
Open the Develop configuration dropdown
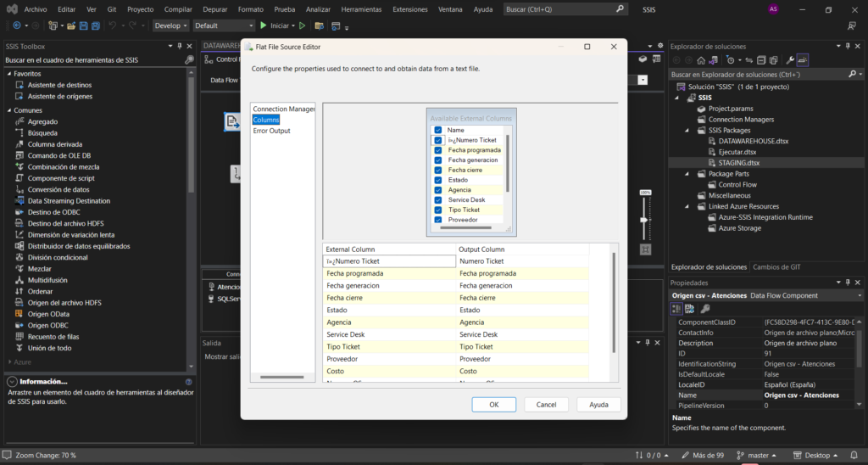click(x=171, y=25)
